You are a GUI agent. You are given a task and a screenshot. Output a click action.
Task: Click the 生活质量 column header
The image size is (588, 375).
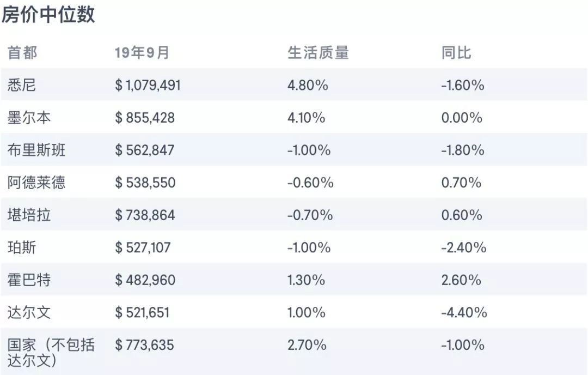(318, 52)
